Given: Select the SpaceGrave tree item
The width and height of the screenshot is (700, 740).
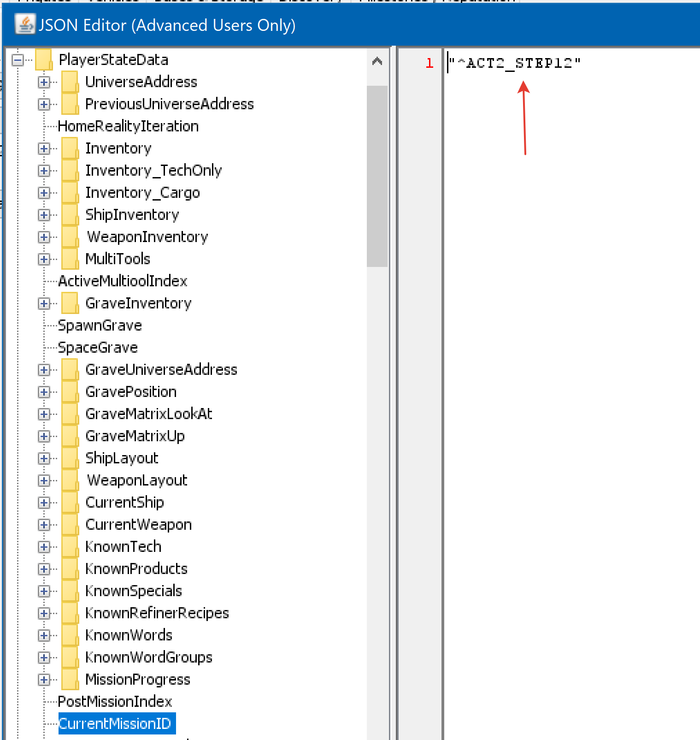Looking at the screenshot, I should 98,348.
